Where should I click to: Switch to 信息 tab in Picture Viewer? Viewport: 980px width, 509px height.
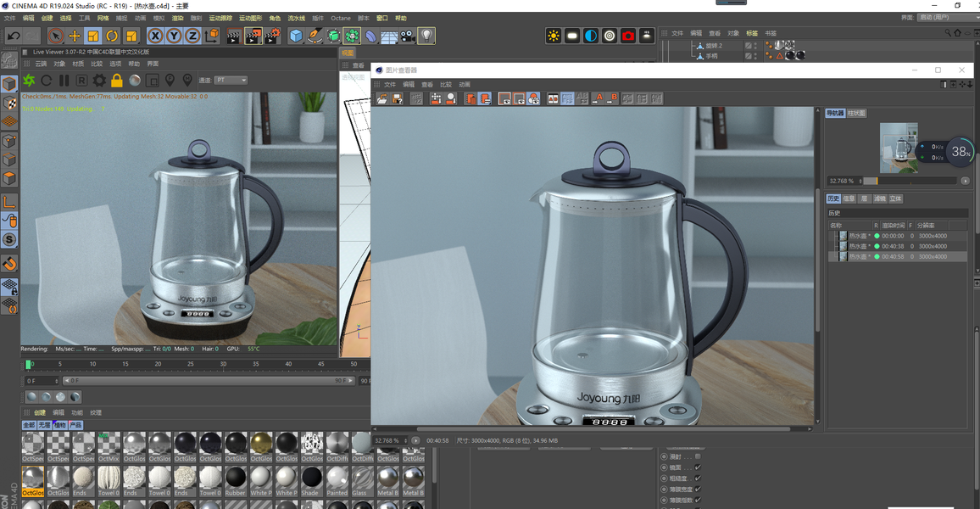[x=849, y=199]
